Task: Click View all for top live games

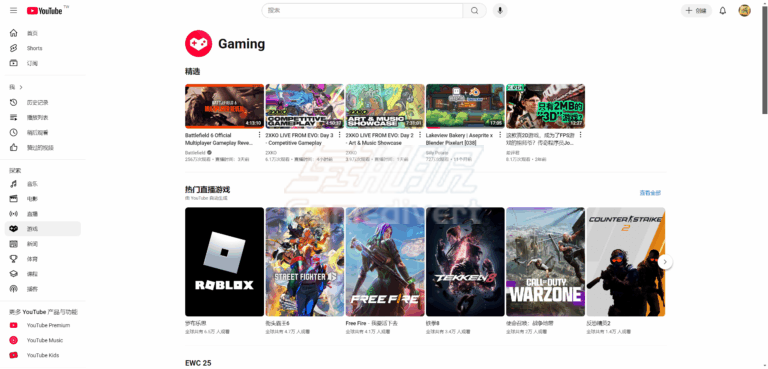Action: click(650, 193)
